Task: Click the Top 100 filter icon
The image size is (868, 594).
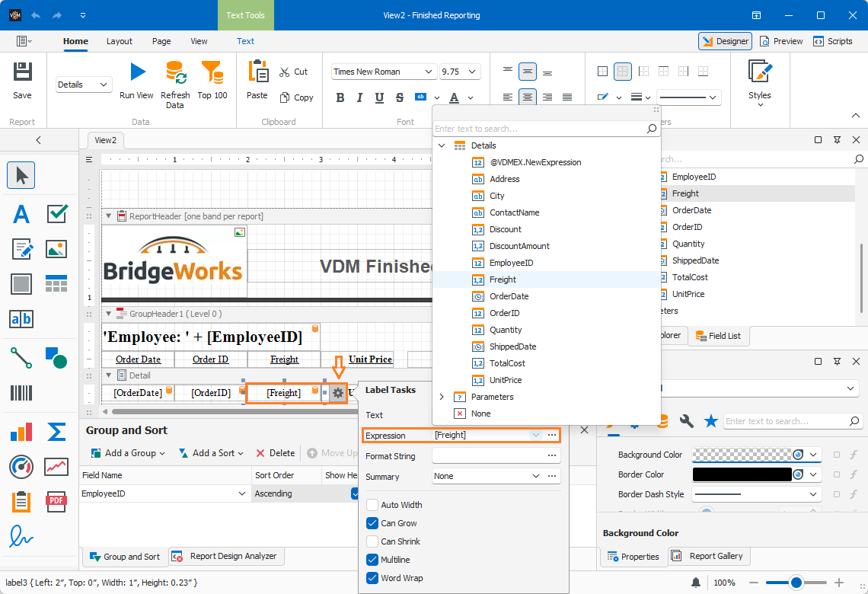Action: (212, 72)
